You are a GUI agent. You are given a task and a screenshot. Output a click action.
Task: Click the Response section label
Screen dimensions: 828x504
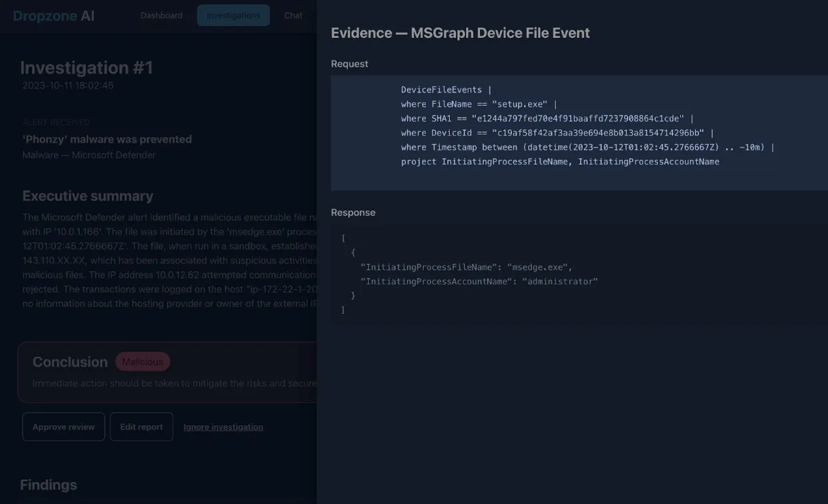tap(353, 212)
